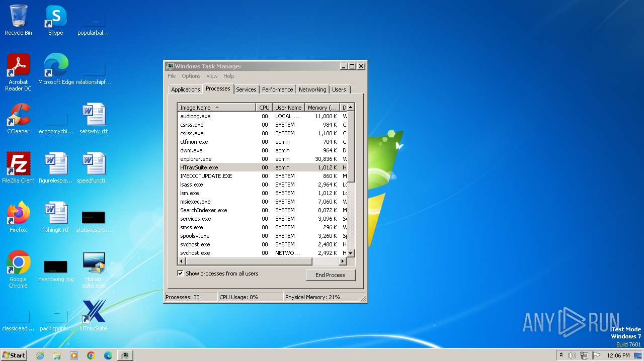Select the explorer.exe process row
The width and height of the screenshot is (644, 362).
(262, 159)
